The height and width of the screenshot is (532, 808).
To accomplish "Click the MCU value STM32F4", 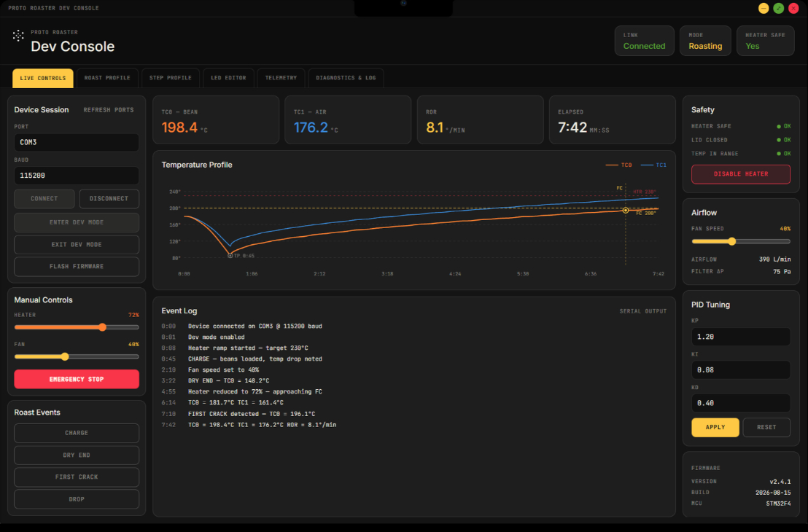I will tap(778, 504).
